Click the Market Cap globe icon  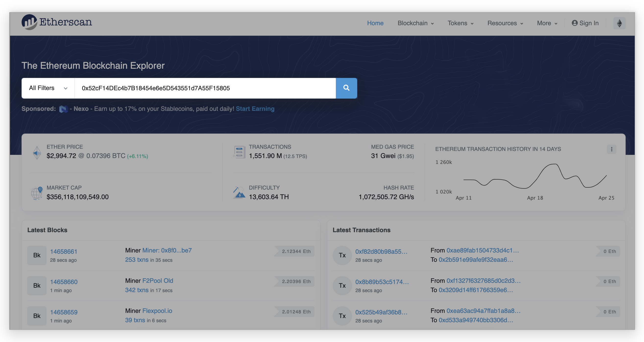pyautogui.click(x=37, y=193)
